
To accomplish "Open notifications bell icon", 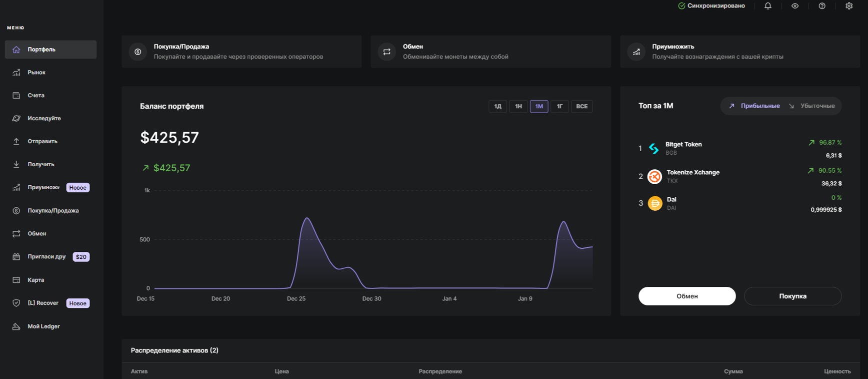I will pyautogui.click(x=768, y=6).
